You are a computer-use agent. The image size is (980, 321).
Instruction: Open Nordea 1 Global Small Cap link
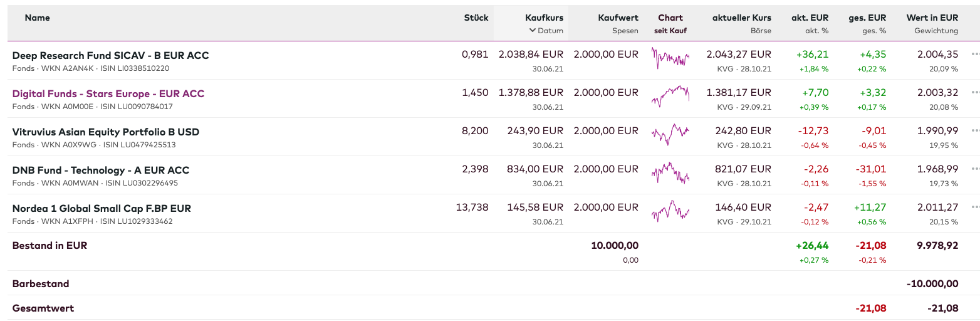(x=102, y=208)
